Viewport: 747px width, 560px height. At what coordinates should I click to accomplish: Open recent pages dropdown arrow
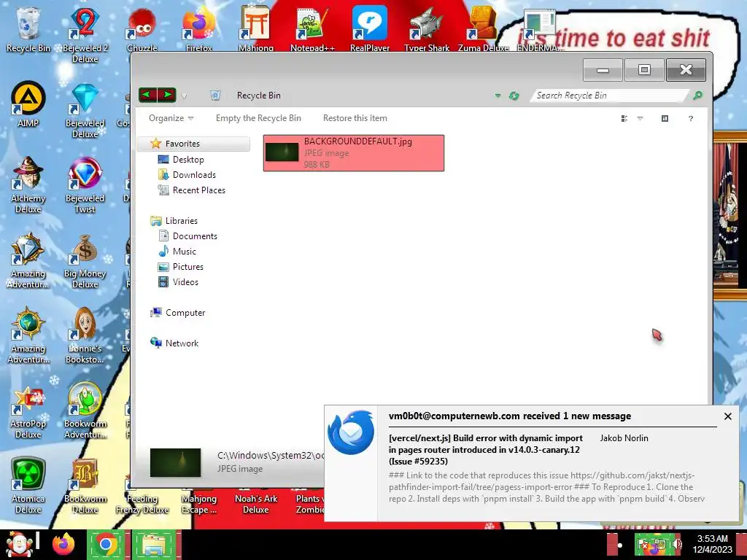[x=184, y=96]
